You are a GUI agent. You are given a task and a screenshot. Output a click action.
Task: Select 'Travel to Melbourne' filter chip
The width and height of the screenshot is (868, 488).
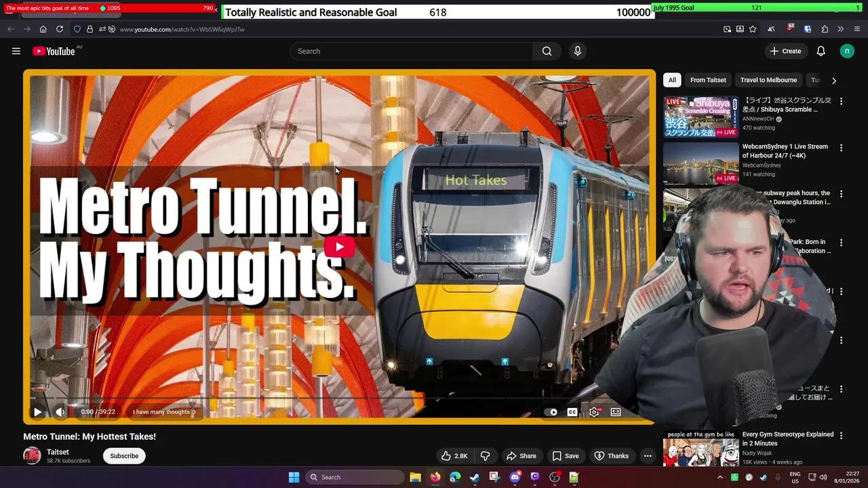tap(768, 80)
